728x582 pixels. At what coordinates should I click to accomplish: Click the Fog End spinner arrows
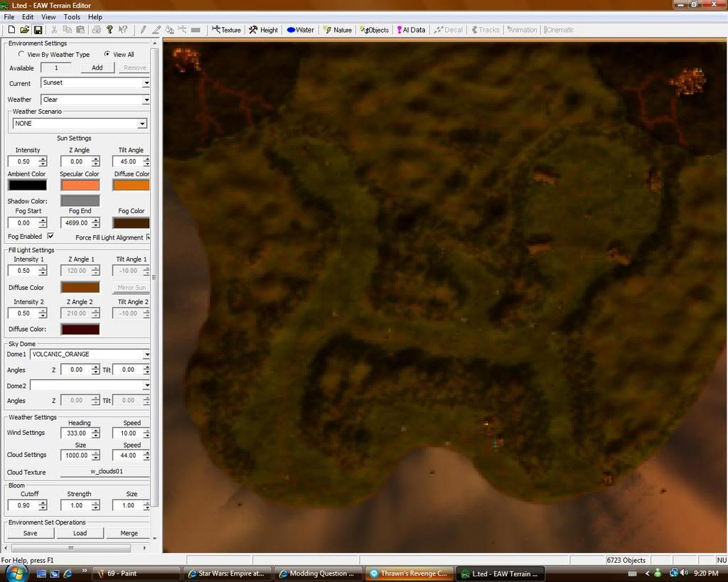96,222
